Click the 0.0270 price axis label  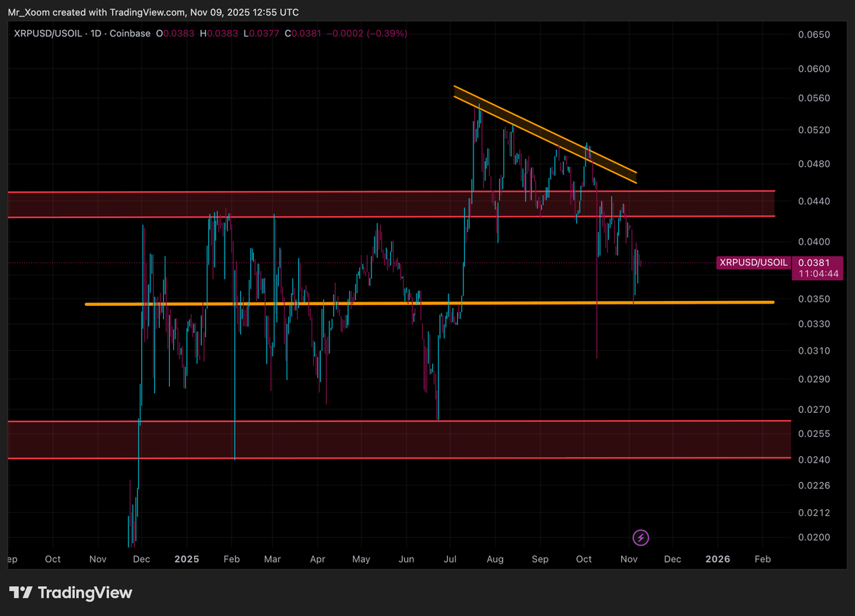(x=814, y=409)
